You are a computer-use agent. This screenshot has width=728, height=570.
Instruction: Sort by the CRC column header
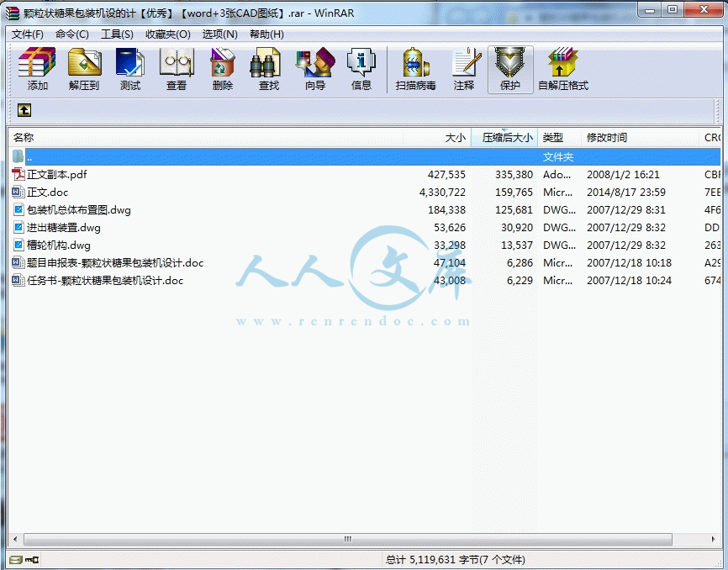tap(712, 137)
